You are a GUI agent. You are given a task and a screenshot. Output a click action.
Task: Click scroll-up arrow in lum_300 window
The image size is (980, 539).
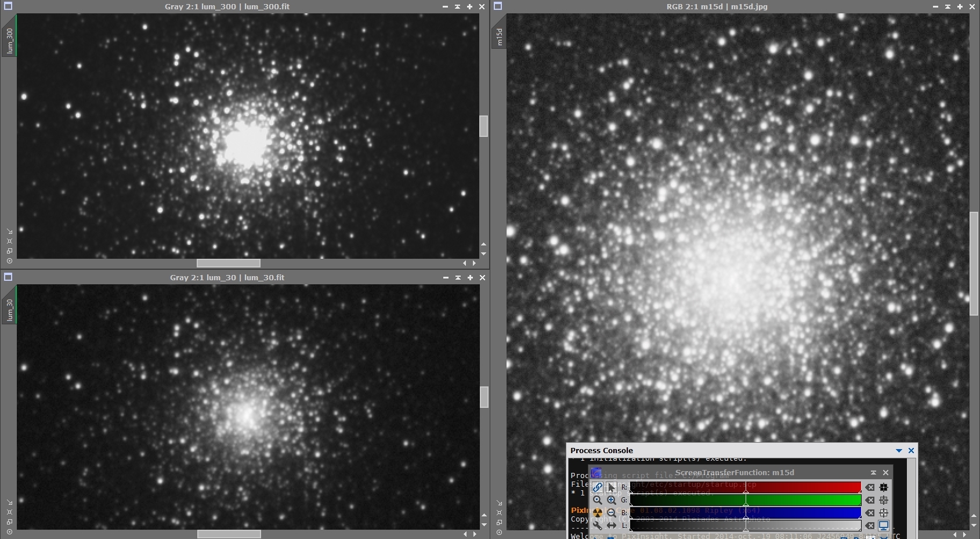(484, 244)
